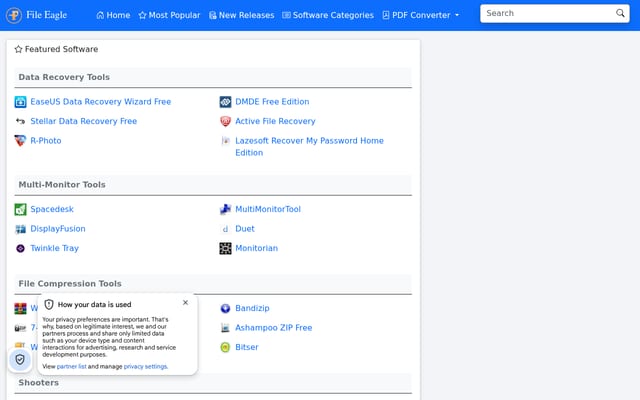Click the R-Photo icon
The height and width of the screenshot is (400, 640).
pyautogui.click(x=20, y=140)
